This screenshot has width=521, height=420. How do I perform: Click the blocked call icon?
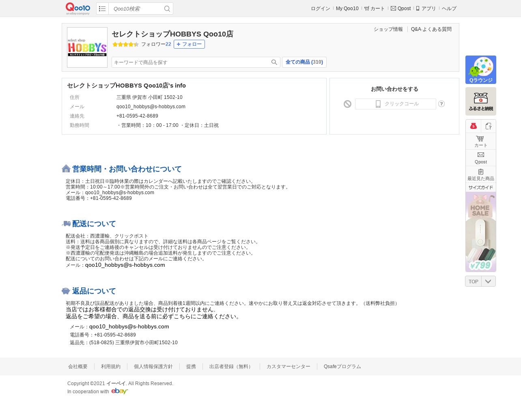pyautogui.click(x=347, y=104)
